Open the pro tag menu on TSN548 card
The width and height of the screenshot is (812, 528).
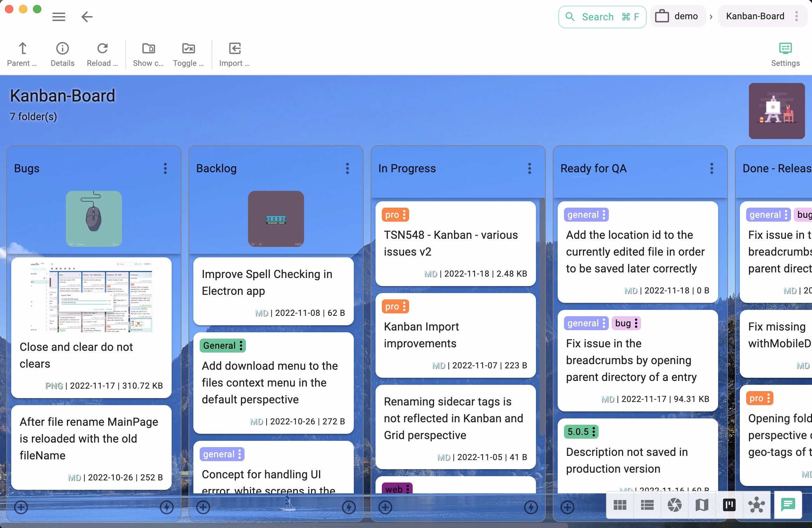click(x=404, y=215)
